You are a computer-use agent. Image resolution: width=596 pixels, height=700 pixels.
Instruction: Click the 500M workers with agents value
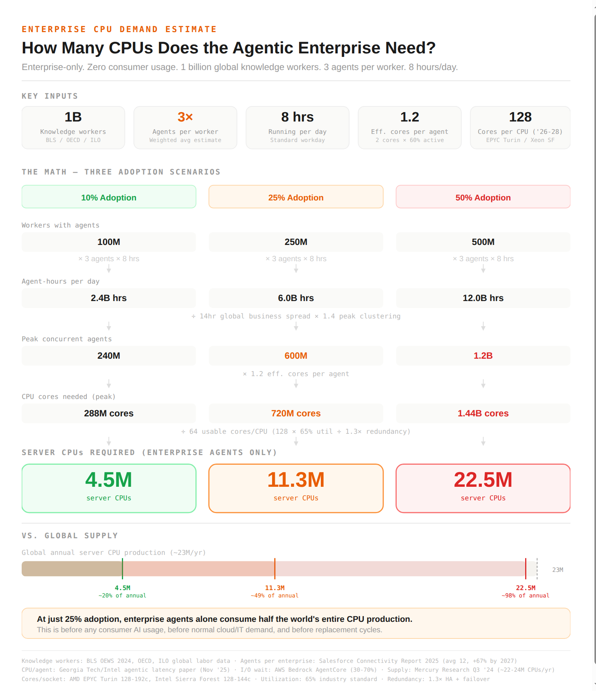pyautogui.click(x=483, y=242)
